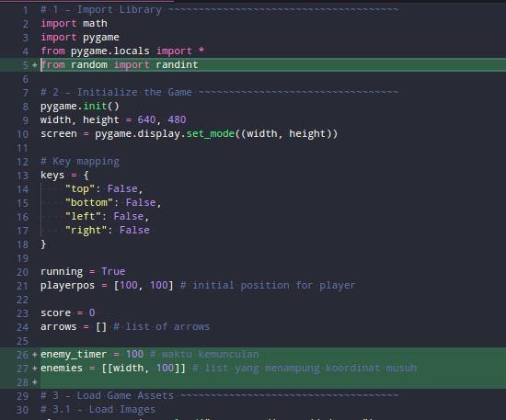
Task: Click the 'enemy_timer' variable name
Action: (x=74, y=355)
